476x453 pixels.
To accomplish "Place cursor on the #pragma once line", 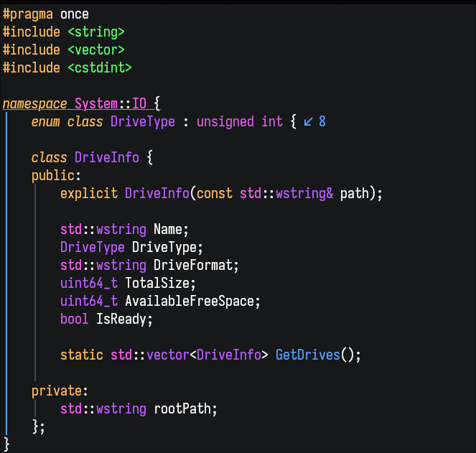I will [x=45, y=14].
